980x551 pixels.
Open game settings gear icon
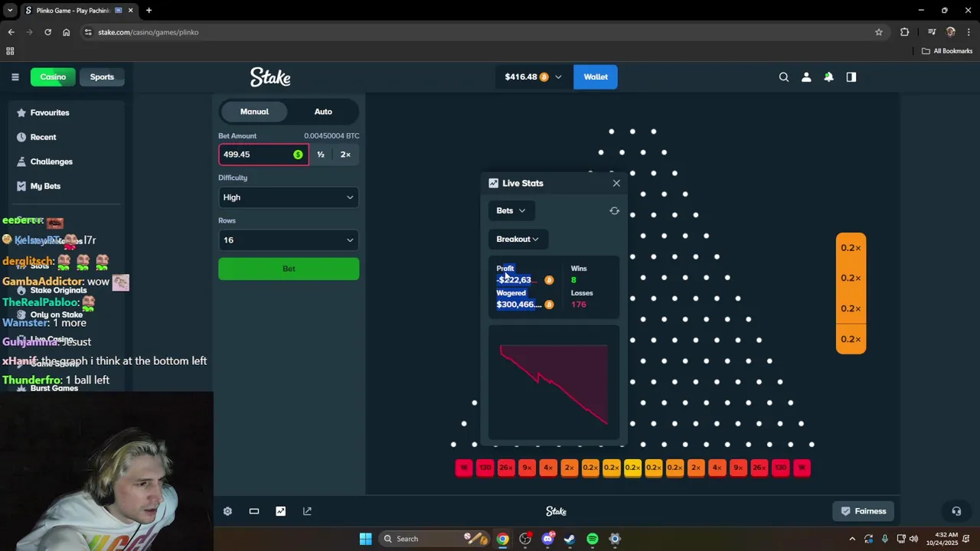pyautogui.click(x=227, y=511)
